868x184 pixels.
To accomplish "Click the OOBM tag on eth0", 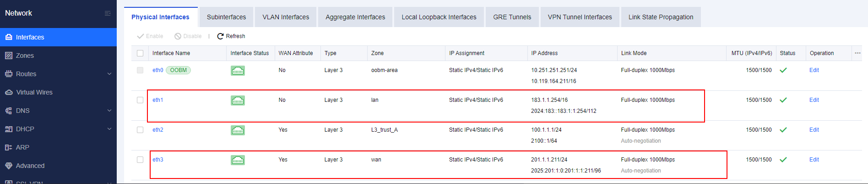I will click(x=179, y=70).
